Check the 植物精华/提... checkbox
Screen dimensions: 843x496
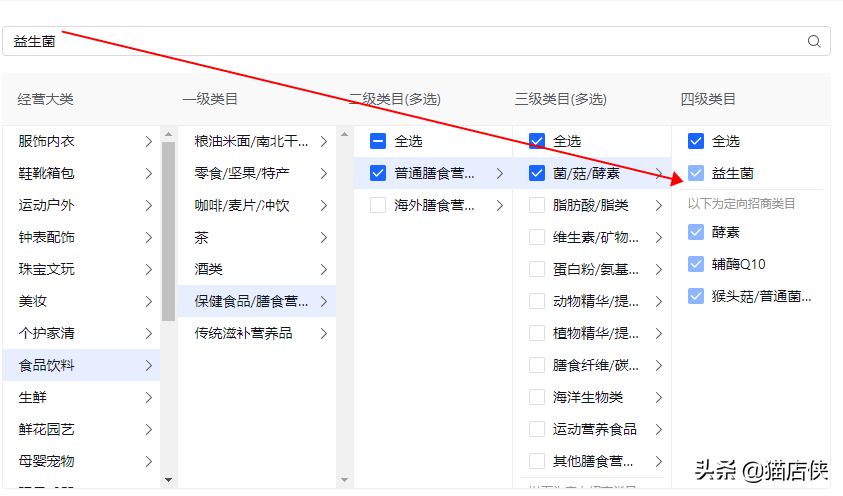point(537,333)
